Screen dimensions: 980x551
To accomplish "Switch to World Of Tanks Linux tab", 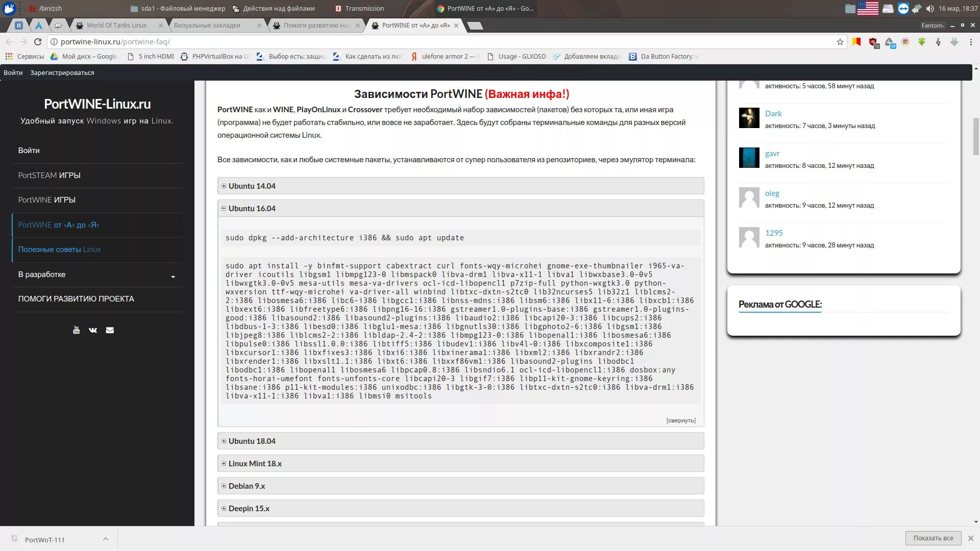I will pos(116,26).
